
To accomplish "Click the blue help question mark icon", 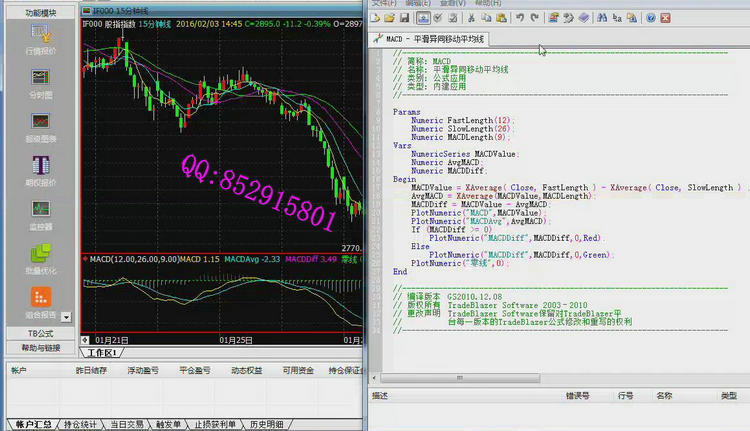I will [x=651, y=18].
